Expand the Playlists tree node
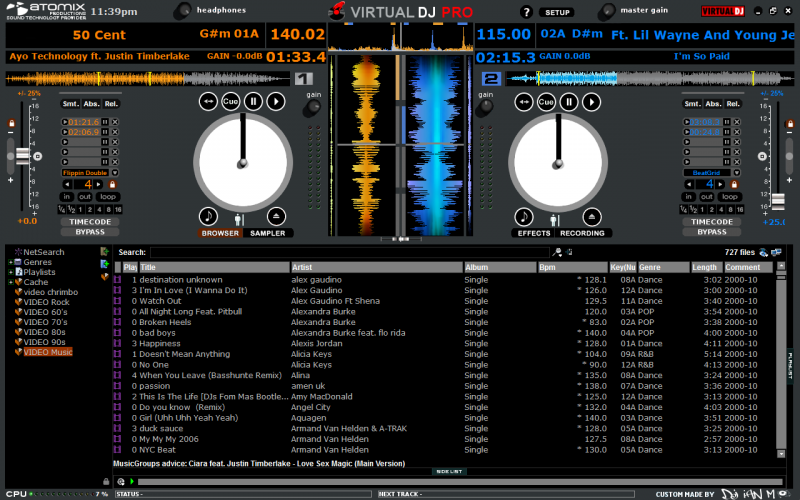The height and width of the screenshot is (500, 800). [x=10, y=272]
